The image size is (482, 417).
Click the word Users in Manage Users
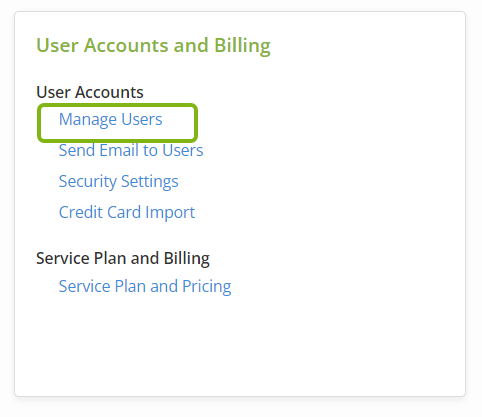click(x=142, y=119)
